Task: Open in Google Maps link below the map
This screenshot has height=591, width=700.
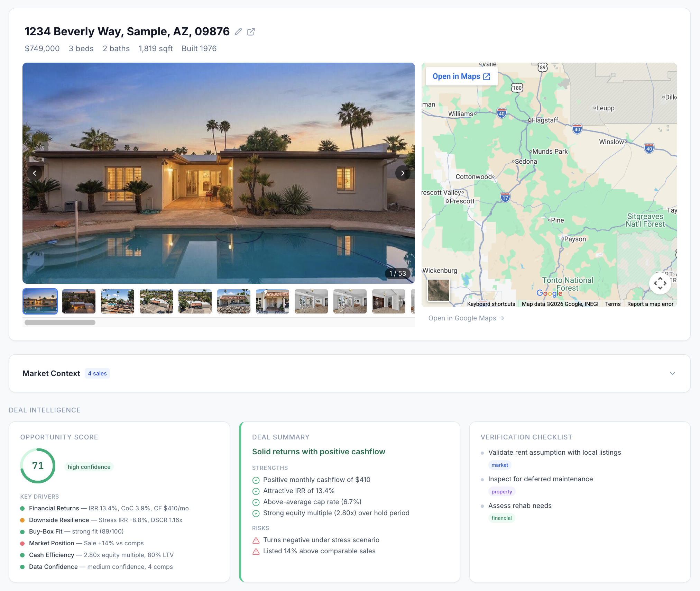Action: coord(466,318)
